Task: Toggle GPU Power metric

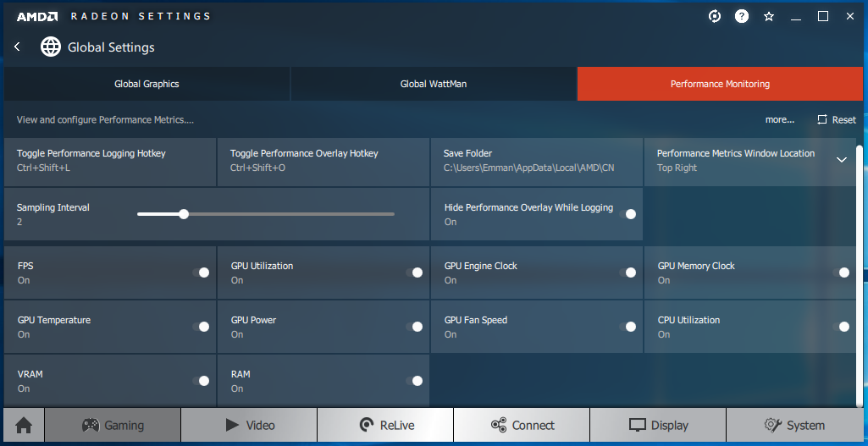Action: click(x=414, y=327)
